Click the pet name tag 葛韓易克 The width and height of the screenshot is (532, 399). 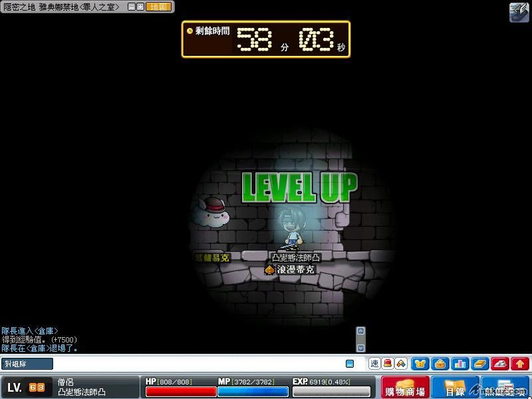(x=212, y=258)
